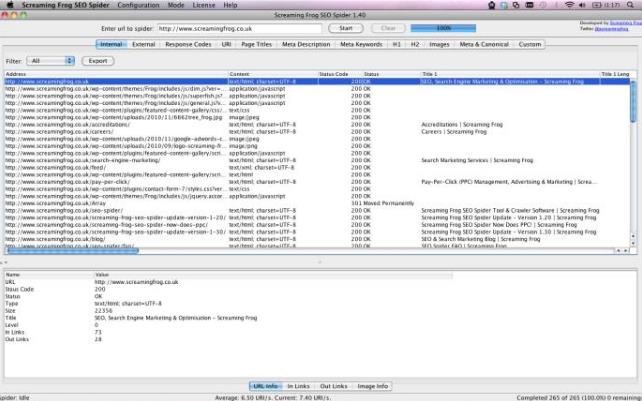Open the Meta Description tab

coord(306,44)
